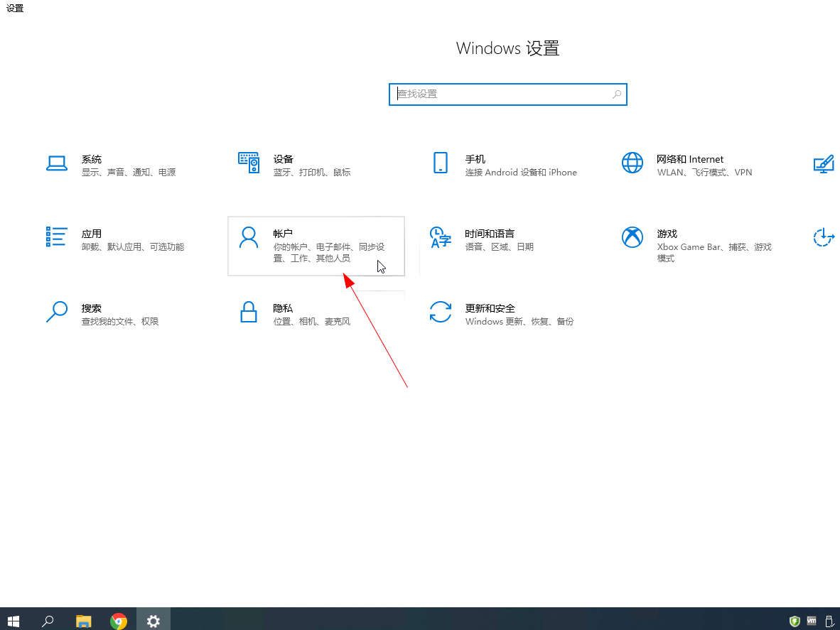Image resolution: width=840 pixels, height=630 pixels.
Task: Open the 帐户 settings label
Action: click(283, 234)
